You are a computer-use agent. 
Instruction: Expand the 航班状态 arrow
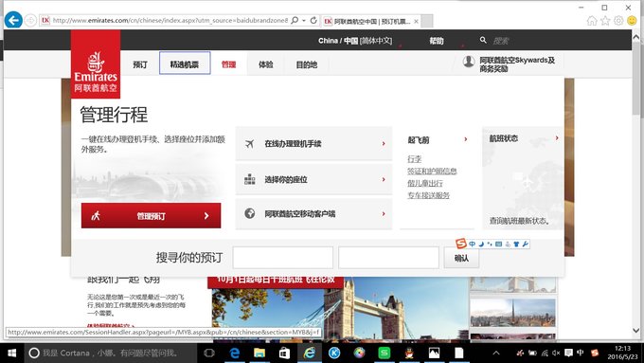point(557,137)
